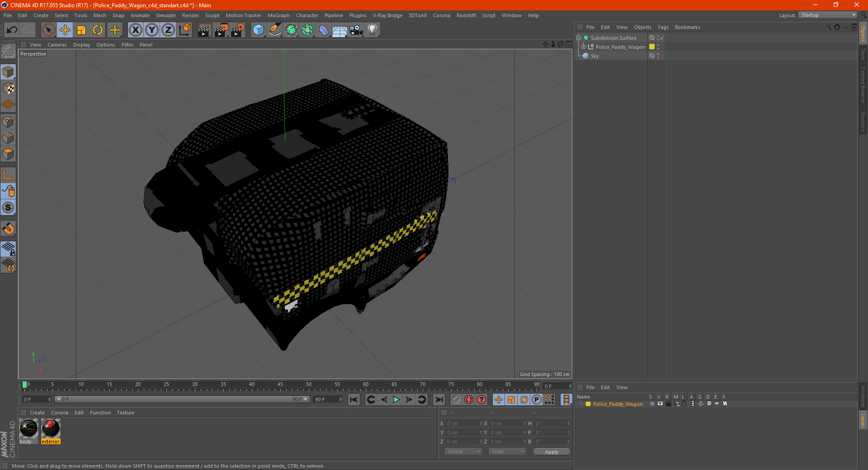Step current frame field arrows
The height and width of the screenshot is (470, 868).
coord(49,399)
